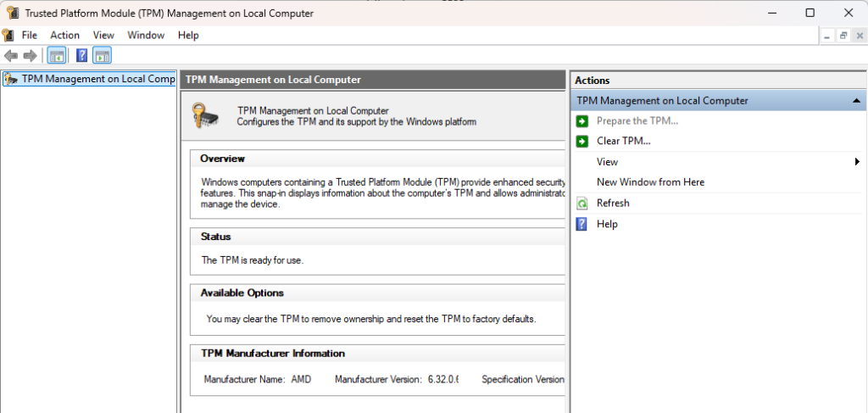
Task: Click Manufacturer Version value 6.32.0
Action: pos(443,379)
